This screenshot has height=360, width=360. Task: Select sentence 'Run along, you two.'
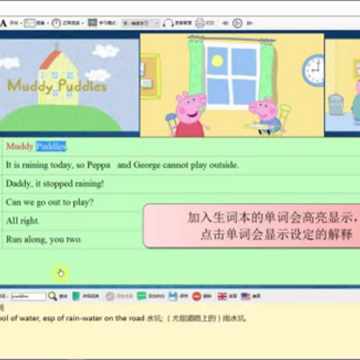tap(44, 239)
